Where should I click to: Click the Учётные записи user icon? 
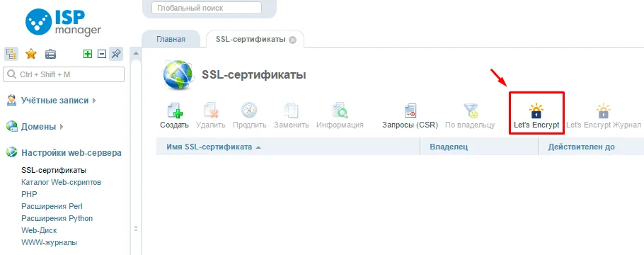click(12, 101)
